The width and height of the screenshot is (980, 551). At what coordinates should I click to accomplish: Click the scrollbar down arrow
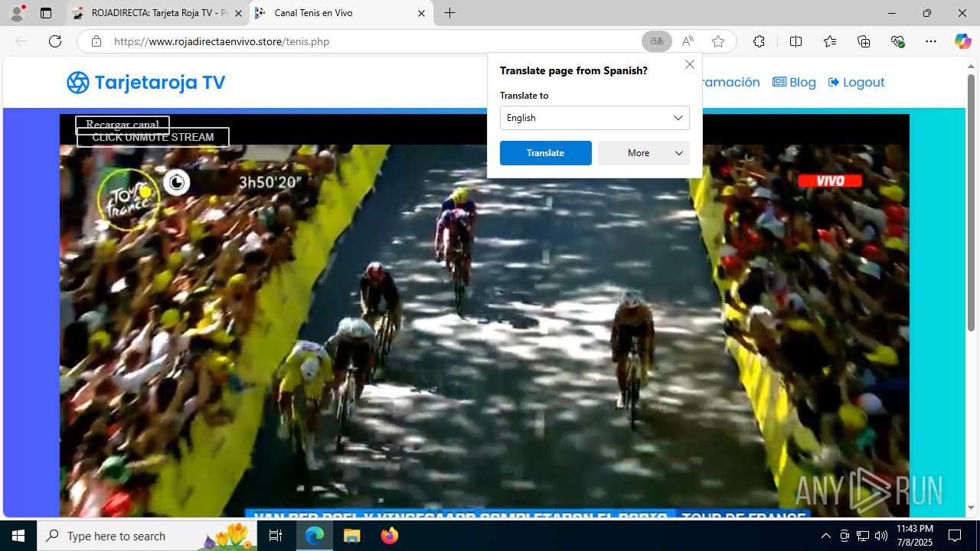[971, 508]
